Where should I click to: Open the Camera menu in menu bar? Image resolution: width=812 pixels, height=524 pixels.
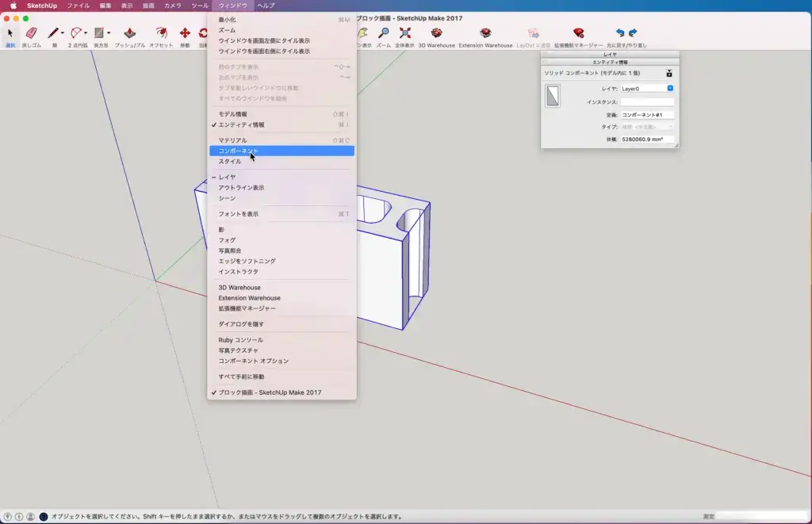172,6
